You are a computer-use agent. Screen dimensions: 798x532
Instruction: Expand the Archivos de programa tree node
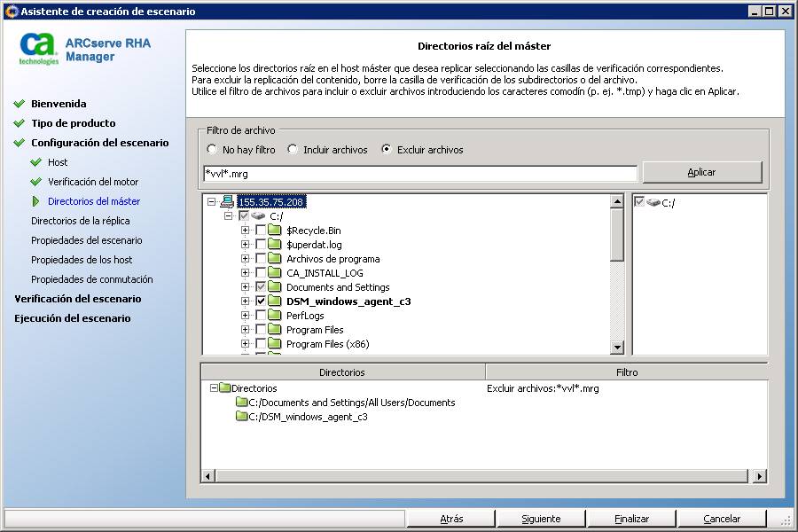point(245,259)
